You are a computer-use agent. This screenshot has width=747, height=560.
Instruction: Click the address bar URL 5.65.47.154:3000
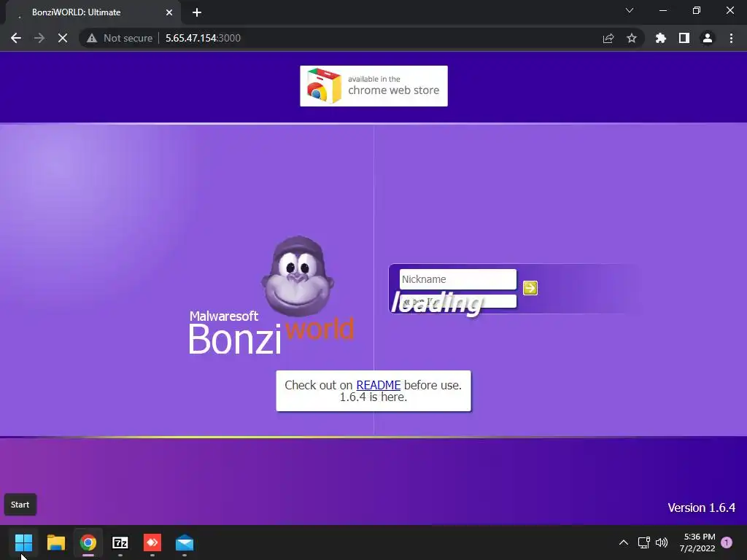[203, 38]
